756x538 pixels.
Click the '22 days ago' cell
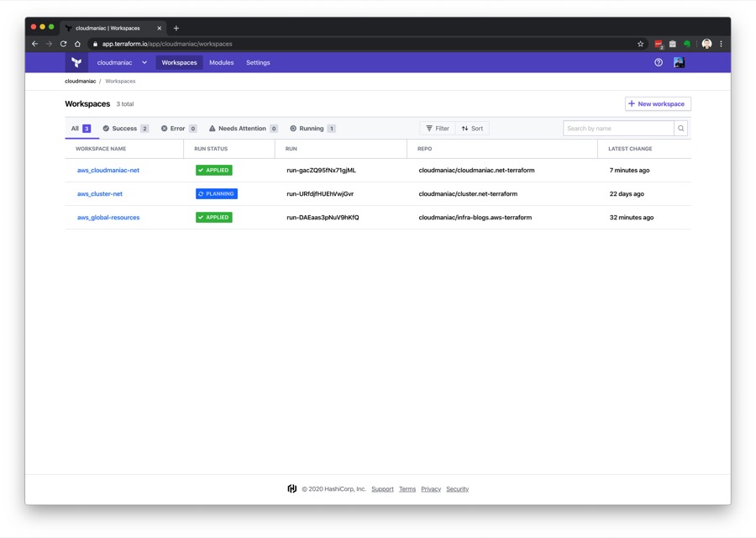coord(627,194)
